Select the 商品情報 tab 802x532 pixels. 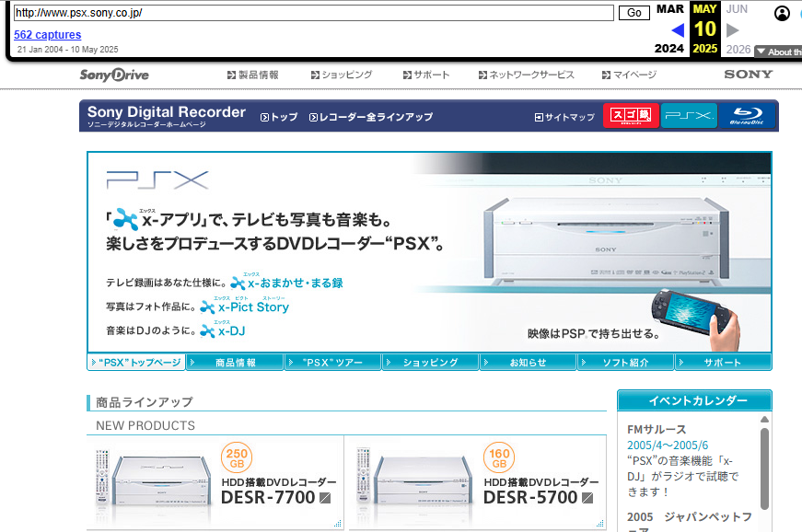pyautogui.click(x=235, y=363)
